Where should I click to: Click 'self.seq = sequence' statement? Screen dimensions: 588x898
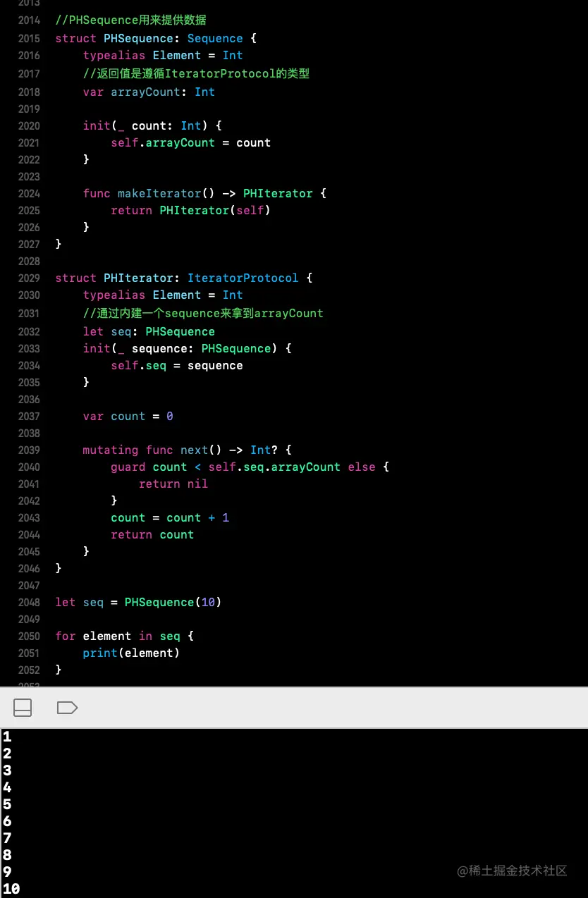(x=177, y=366)
